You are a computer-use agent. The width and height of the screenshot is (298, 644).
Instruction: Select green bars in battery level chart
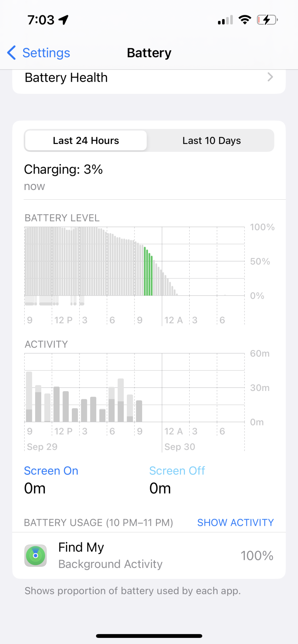click(148, 272)
